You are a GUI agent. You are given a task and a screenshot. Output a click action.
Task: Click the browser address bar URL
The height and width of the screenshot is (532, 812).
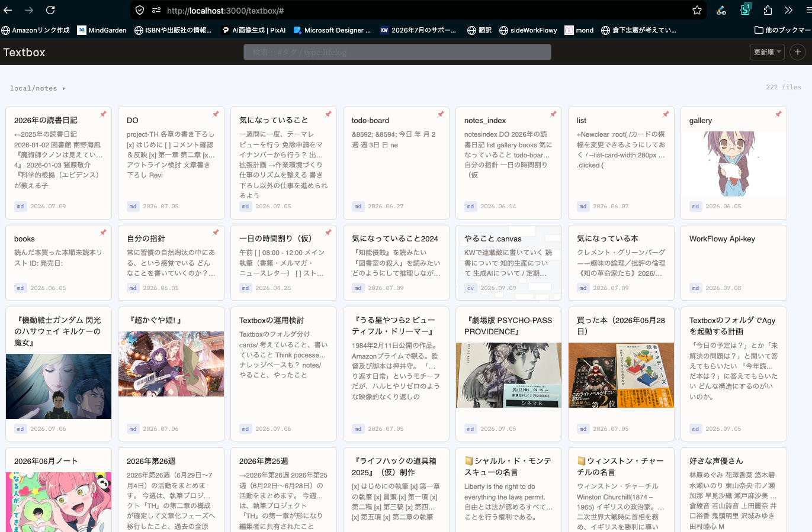tap(225, 11)
